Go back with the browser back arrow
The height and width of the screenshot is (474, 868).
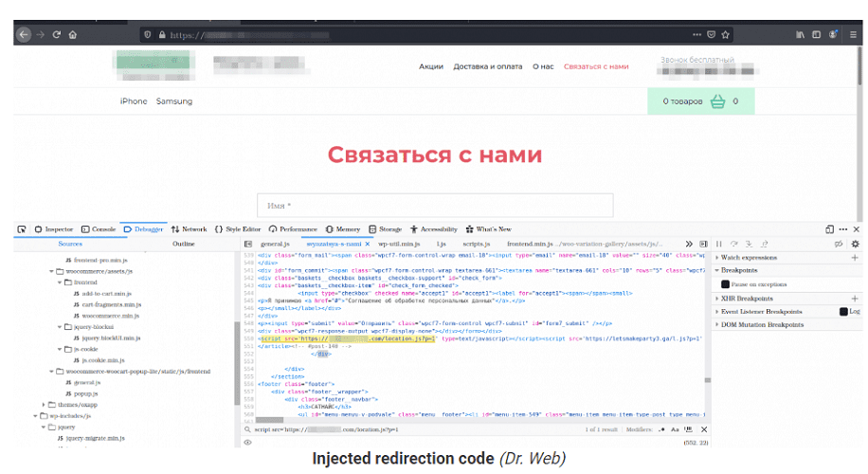[x=24, y=34]
